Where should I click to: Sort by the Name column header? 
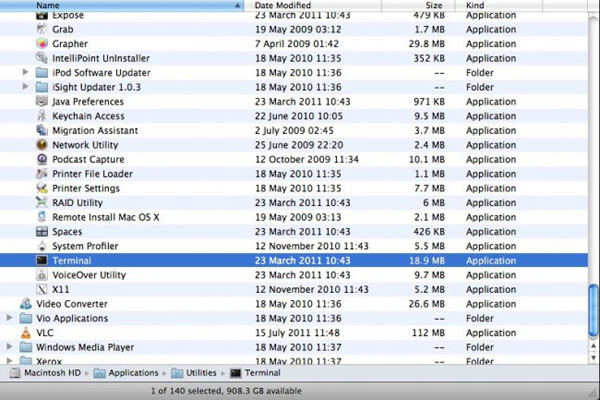(x=122, y=5)
